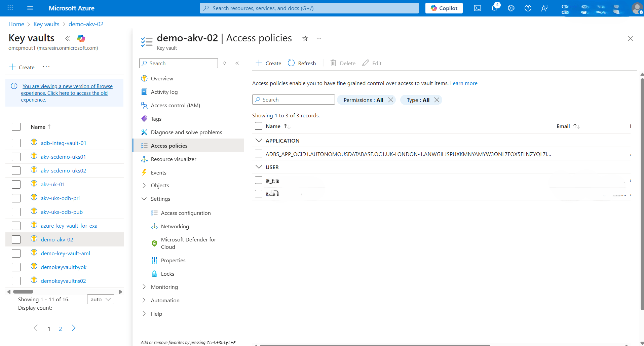Open the Cloud Shell terminal
Viewport: 644px width, 346px height.
(x=477, y=8)
